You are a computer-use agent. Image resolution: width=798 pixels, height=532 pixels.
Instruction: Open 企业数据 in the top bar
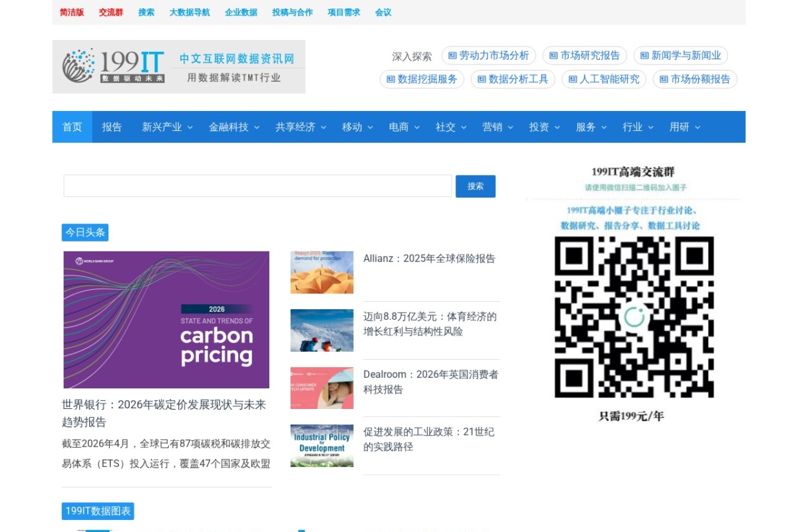point(241,12)
